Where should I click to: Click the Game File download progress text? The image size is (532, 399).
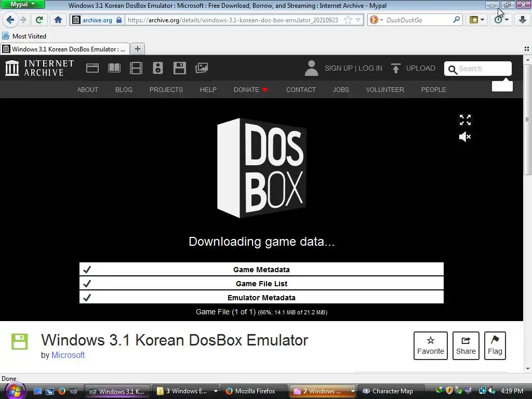coord(261,312)
